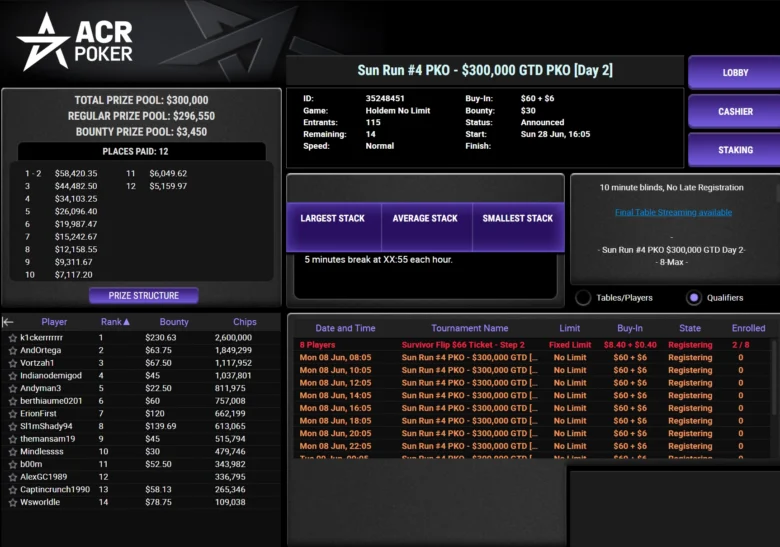
Task: Open the Average Stack tab
Action: click(x=426, y=226)
